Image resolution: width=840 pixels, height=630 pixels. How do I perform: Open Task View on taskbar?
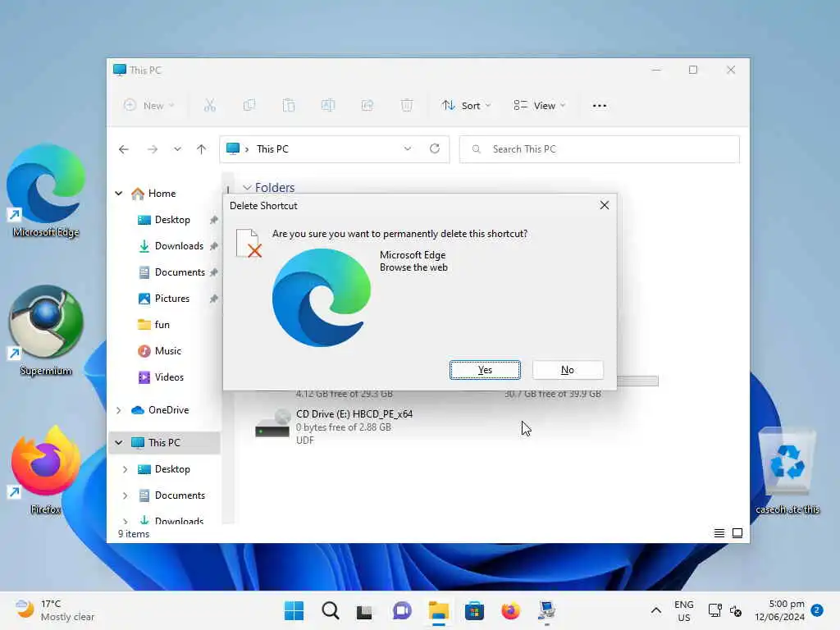[364, 610]
